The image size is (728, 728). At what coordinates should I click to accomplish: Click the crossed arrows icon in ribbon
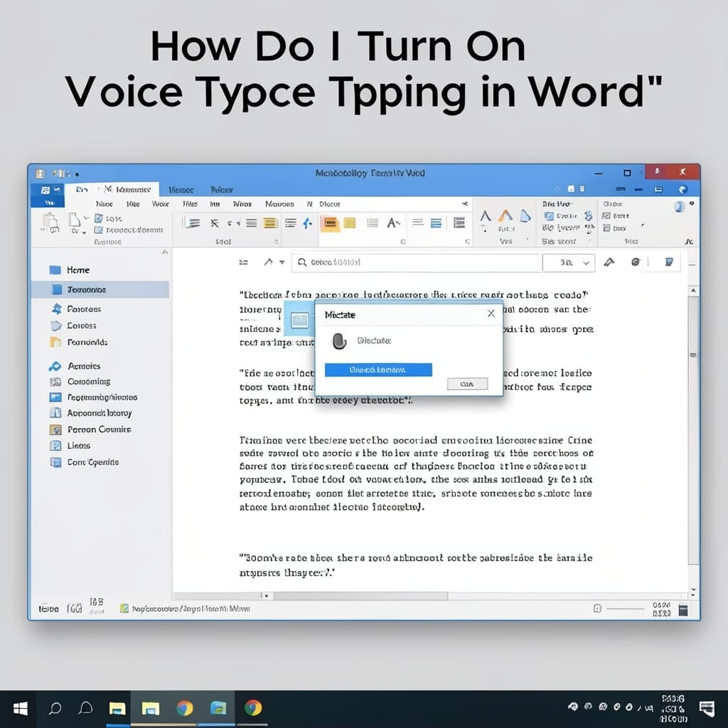point(215,223)
